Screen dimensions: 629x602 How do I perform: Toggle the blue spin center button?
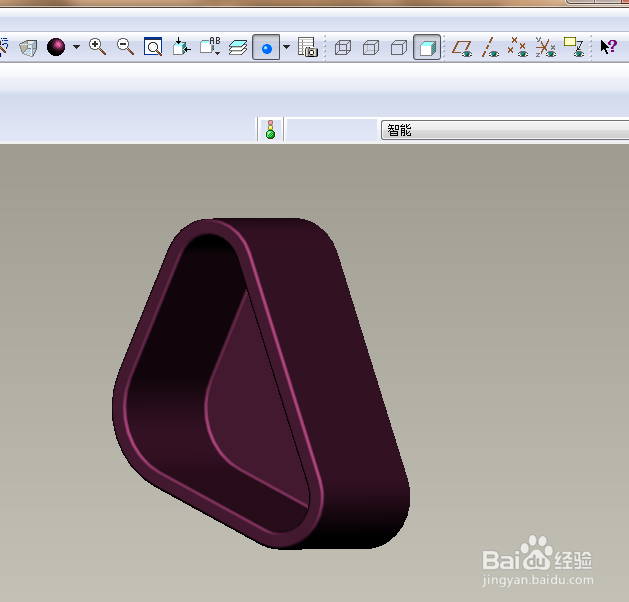tap(266, 47)
